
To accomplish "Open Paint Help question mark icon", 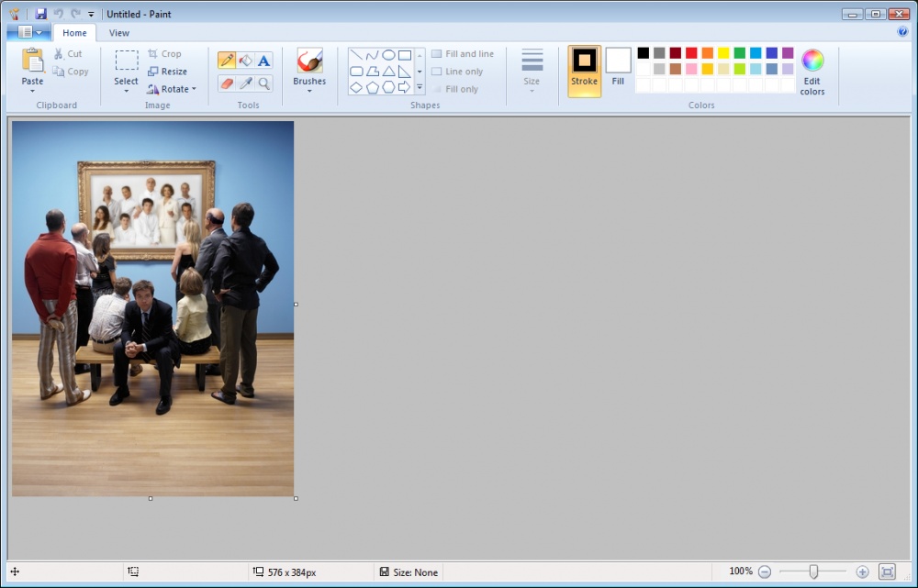I will pyautogui.click(x=902, y=31).
